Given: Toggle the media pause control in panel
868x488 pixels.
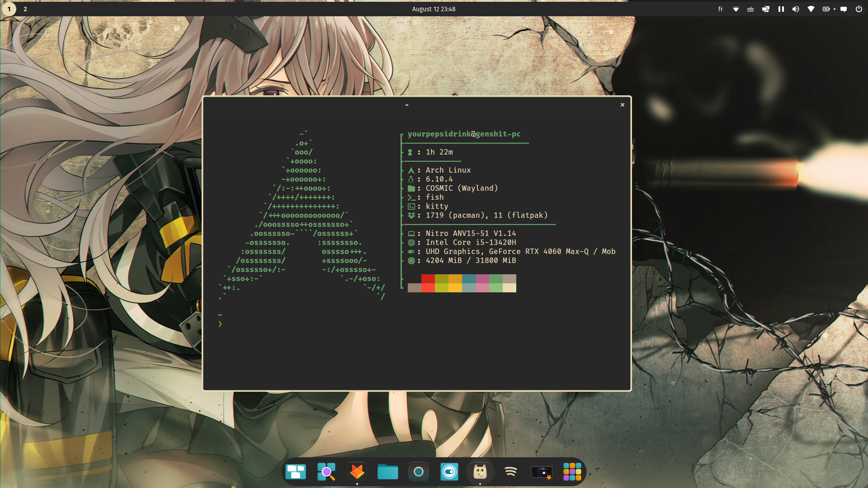Looking at the screenshot, I should (781, 9).
